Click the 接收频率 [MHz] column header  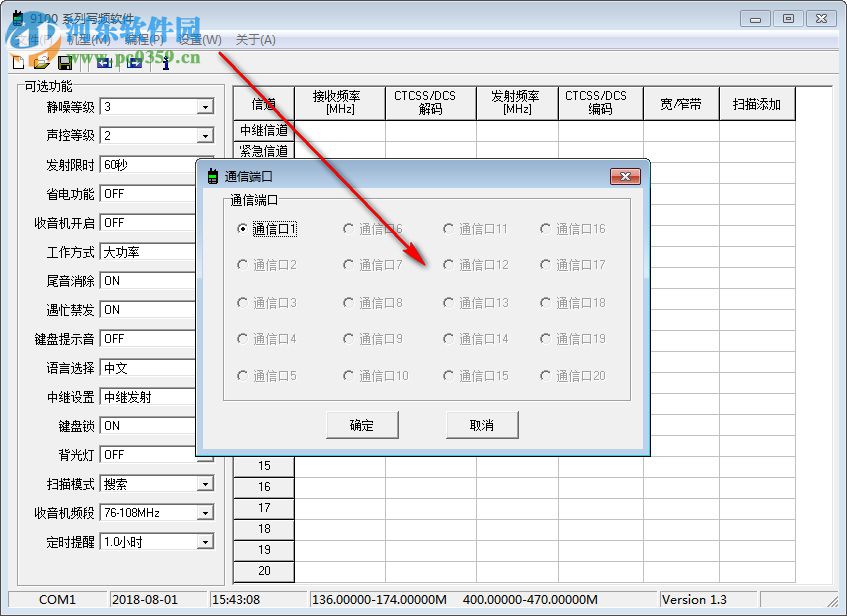(x=340, y=103)
